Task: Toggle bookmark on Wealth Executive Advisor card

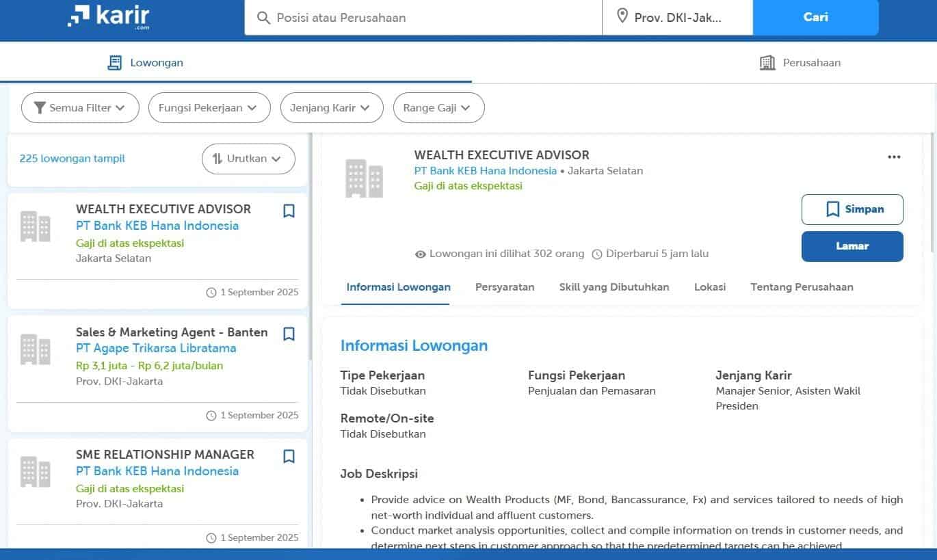Action: pos(288,211)
